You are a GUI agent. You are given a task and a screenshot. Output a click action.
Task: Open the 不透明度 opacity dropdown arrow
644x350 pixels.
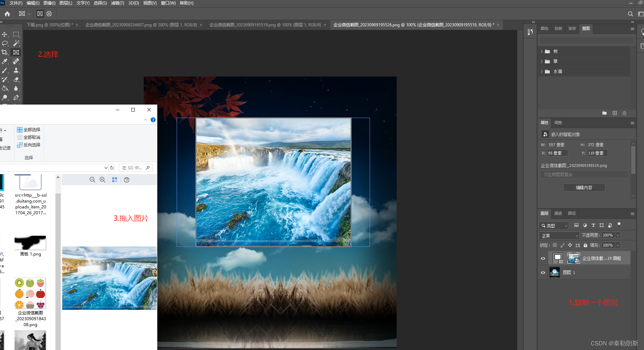click(618, 235)
